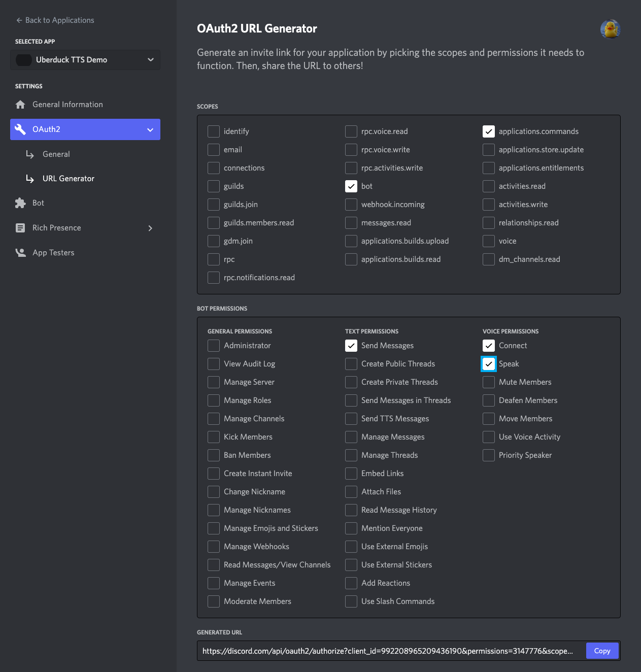Viewport: 641px width, 672px height.
Task: Enable Mute Members permission
Action: [489, 382]
